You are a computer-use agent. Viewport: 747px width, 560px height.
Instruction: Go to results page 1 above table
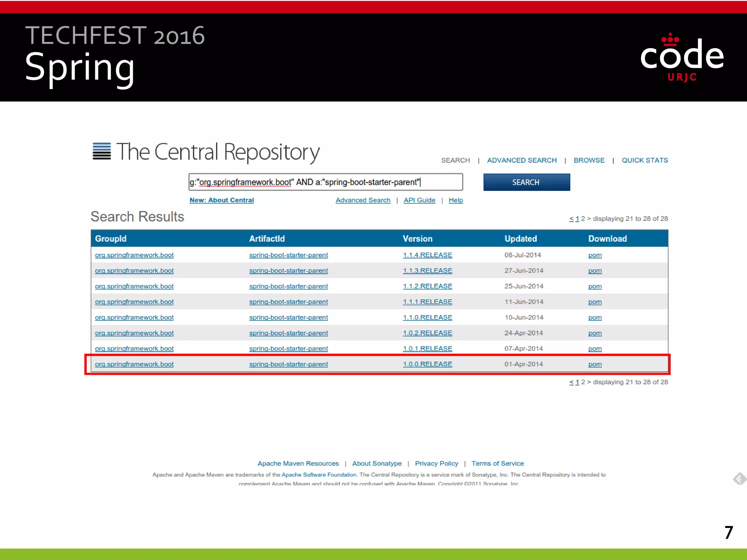577,219
